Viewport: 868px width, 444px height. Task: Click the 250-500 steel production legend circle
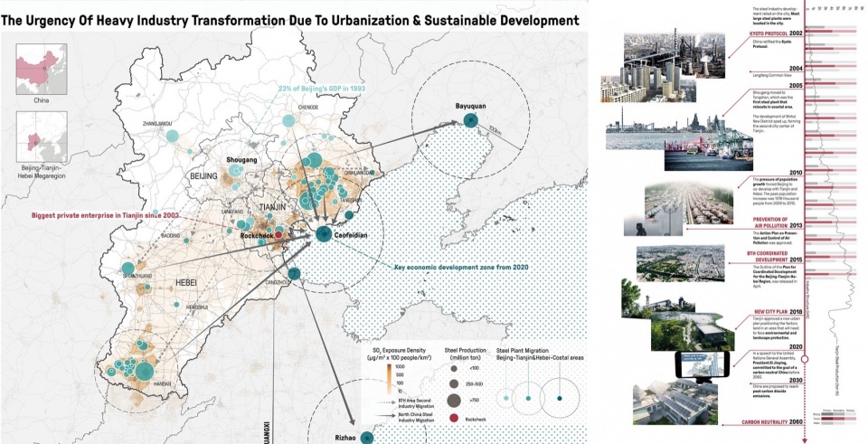pyautogui.click(x=454, y=383)
